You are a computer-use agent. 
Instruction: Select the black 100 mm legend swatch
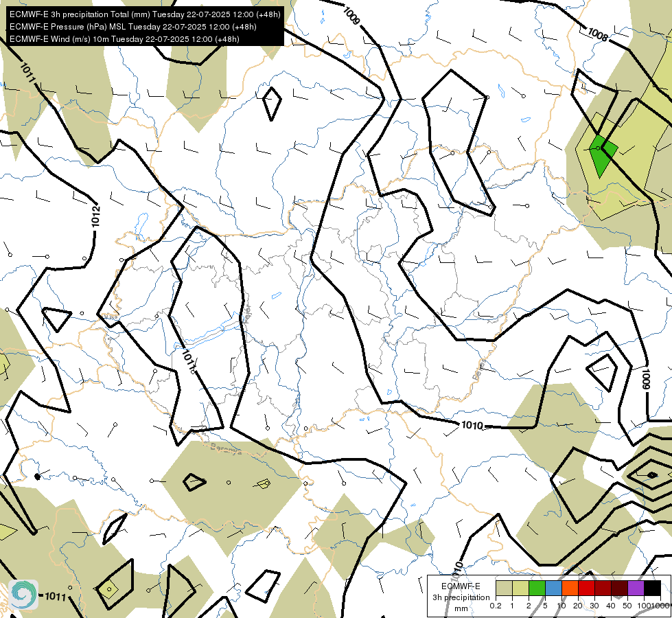[x=652, y=588]
